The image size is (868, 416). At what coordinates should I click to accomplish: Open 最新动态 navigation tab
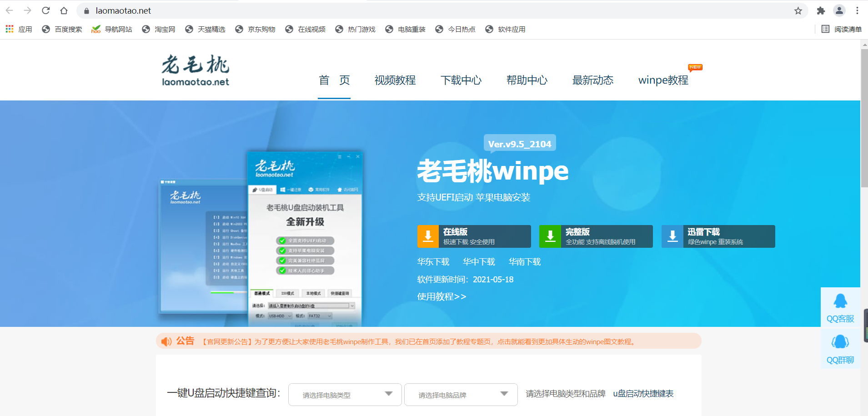tap(593, 80)
